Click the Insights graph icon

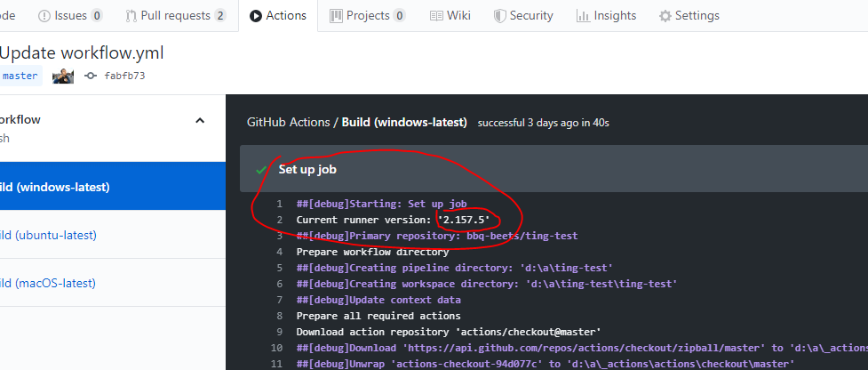pyautogui.click(x=583, y=16)
